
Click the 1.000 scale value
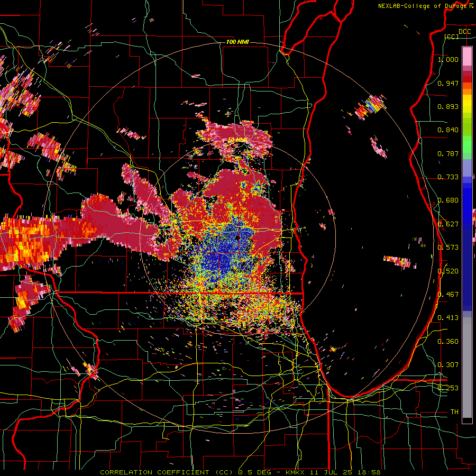pyautogui.click(x=448, y=59)
